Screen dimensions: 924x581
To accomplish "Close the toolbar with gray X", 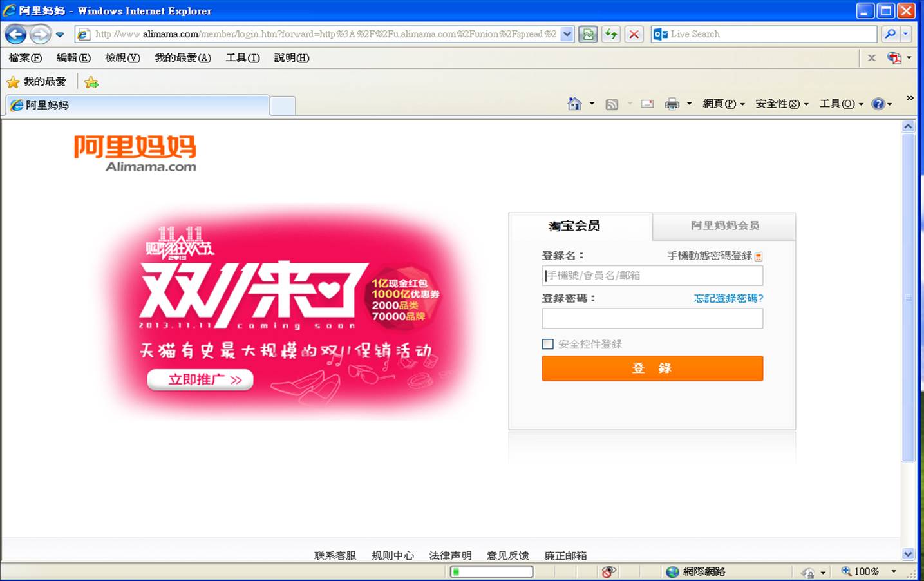I will (871, 58).
